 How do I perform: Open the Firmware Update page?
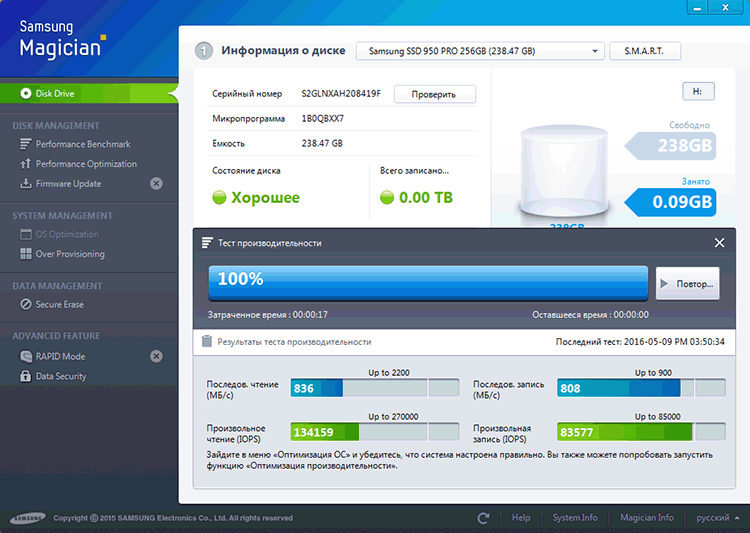coord(68,184)
